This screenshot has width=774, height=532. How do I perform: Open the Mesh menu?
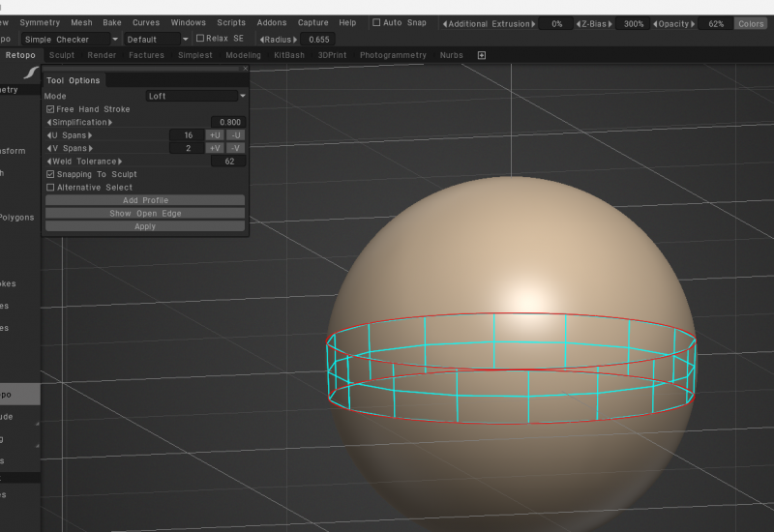81,22
